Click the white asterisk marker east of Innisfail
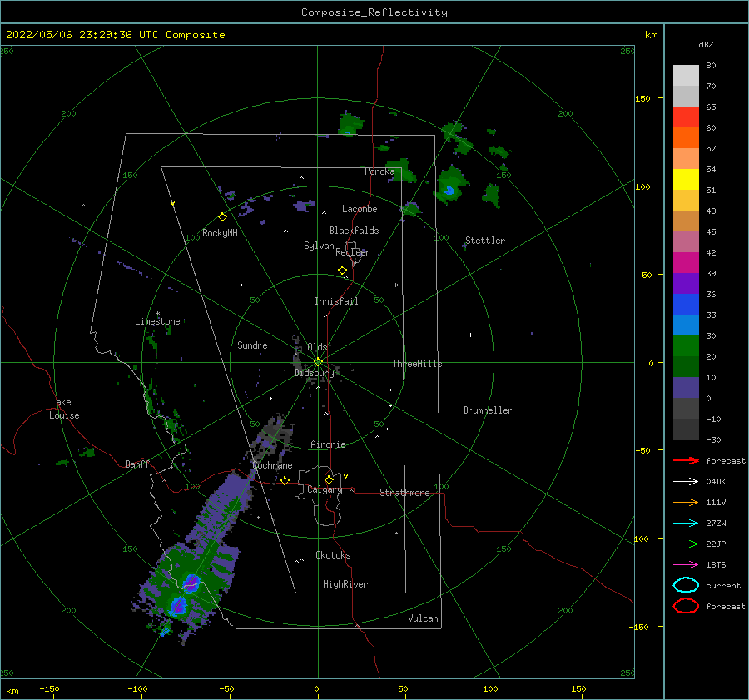Screen dimensions: 749x700 pyautogui.click(x=395, y=285)
